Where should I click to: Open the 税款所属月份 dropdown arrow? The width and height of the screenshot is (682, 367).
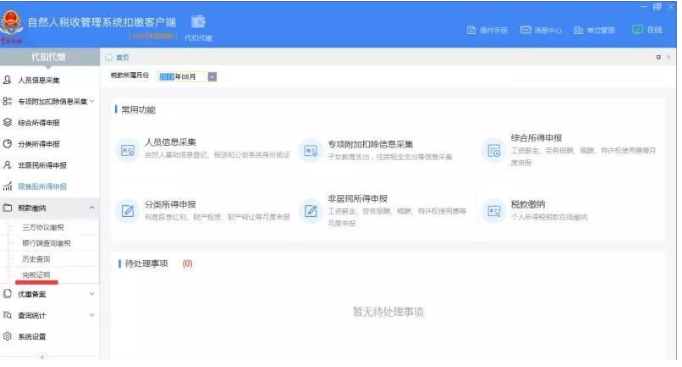[x=212, y=77]
